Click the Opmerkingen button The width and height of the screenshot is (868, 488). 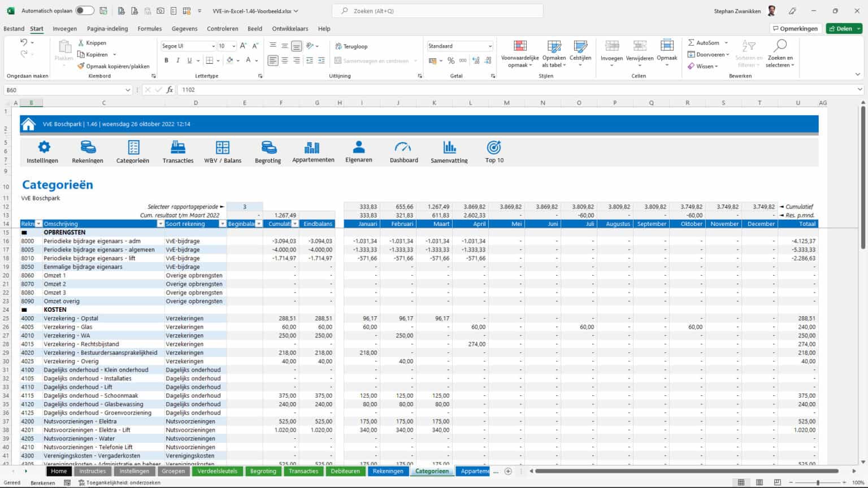796,28
